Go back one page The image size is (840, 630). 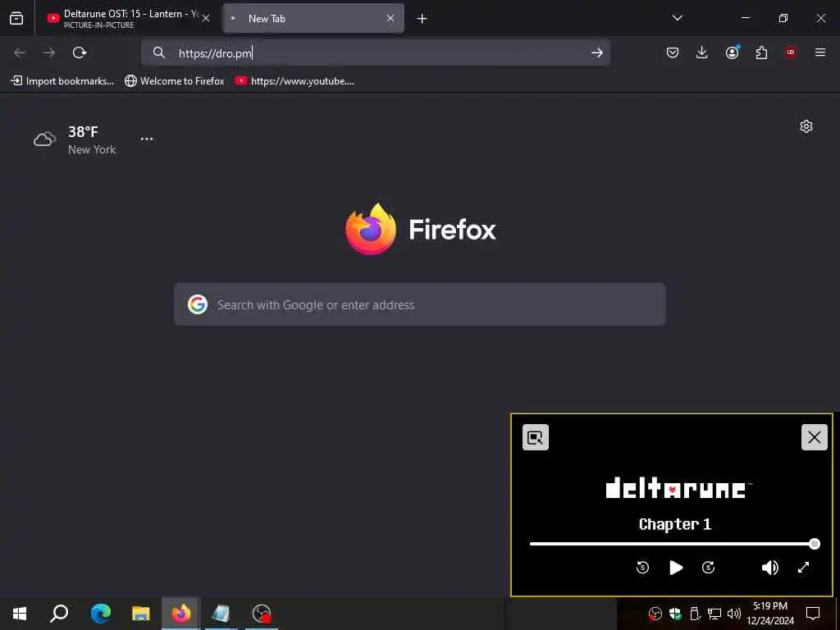click(20, 52)
